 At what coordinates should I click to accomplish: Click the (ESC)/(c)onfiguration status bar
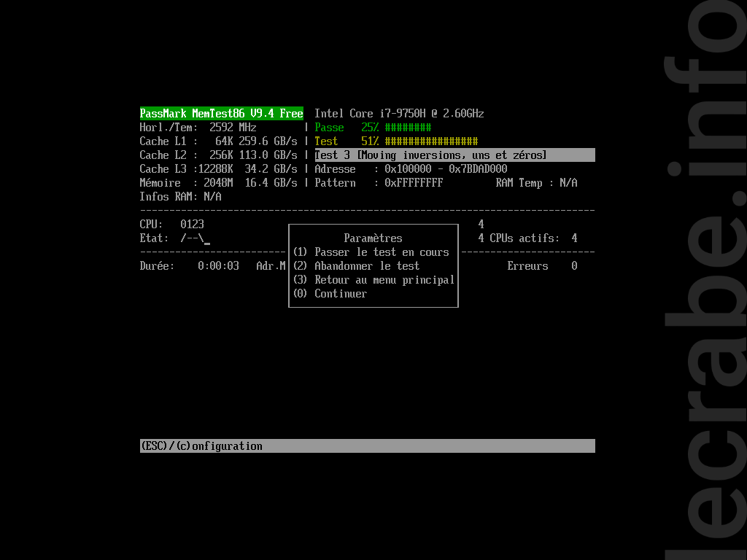pyautogui.click(x=368, y=446)
